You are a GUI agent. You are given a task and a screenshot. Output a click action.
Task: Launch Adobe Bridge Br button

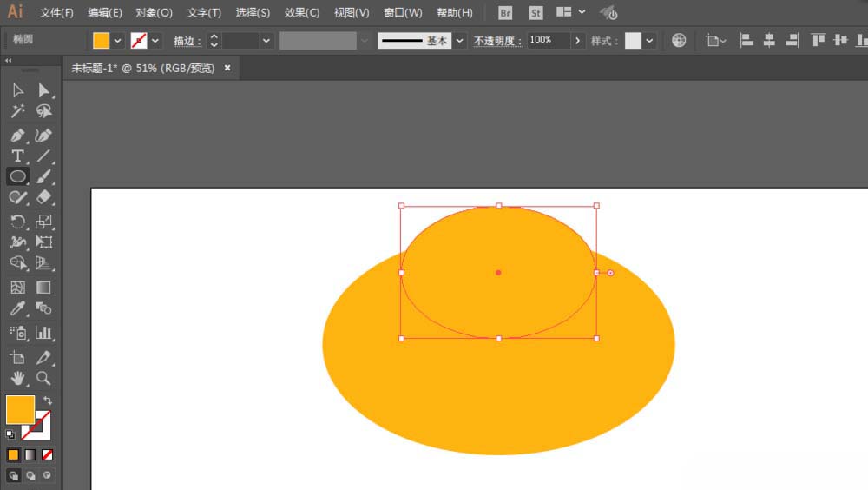tap(505, 13)
